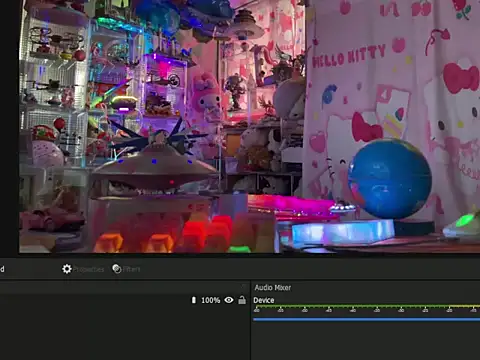Image resolution: width=480 pixels, height=360 pixels.
Task: Click the small dock icon left of Audio Mixer
Action: pyautogui.click(x=244, y=287)
